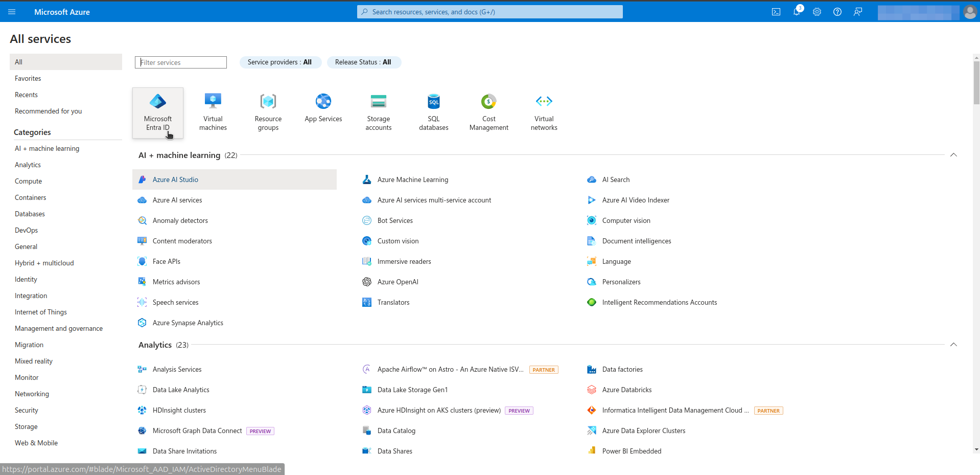Choose the Security category

coord(27,410)
